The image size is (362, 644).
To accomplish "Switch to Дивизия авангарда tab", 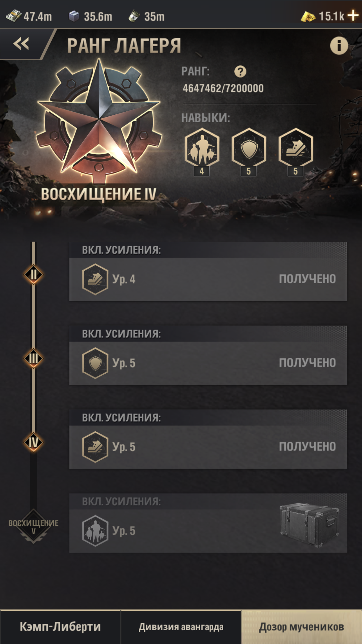I will 181,627.
